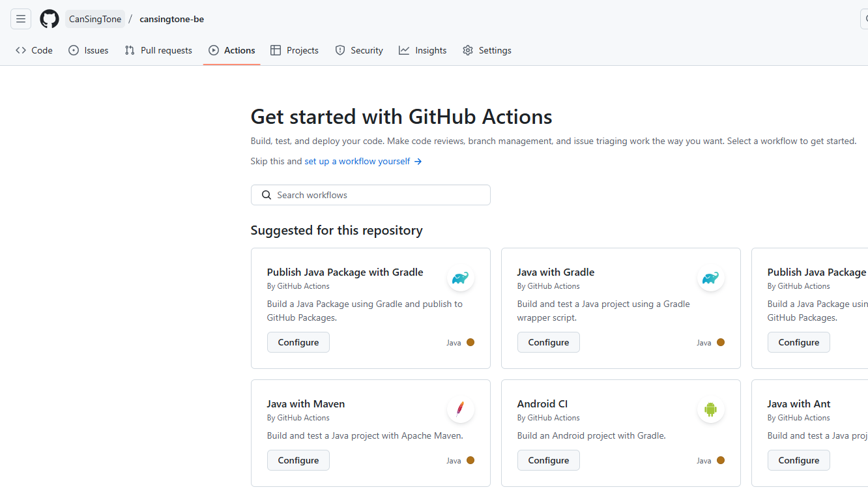
Task: Click Java color dot on Java with Maven card
Action: click(x=470, y=460)
